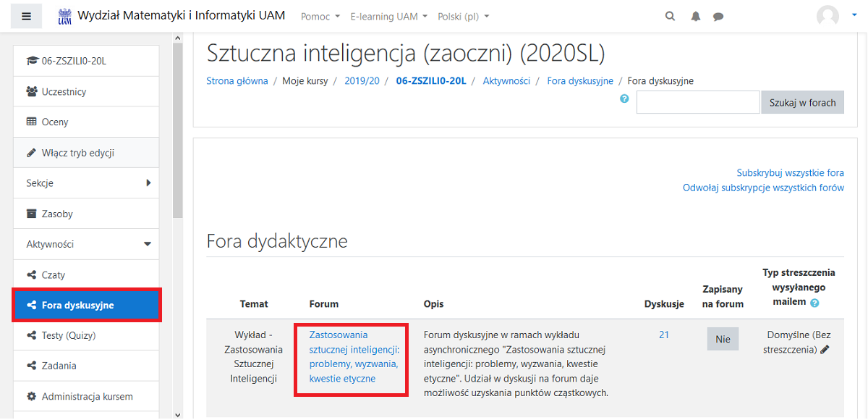Viewport: 868px width, 420px height.
Task: Open the global search magnifier
Action: 670,15
